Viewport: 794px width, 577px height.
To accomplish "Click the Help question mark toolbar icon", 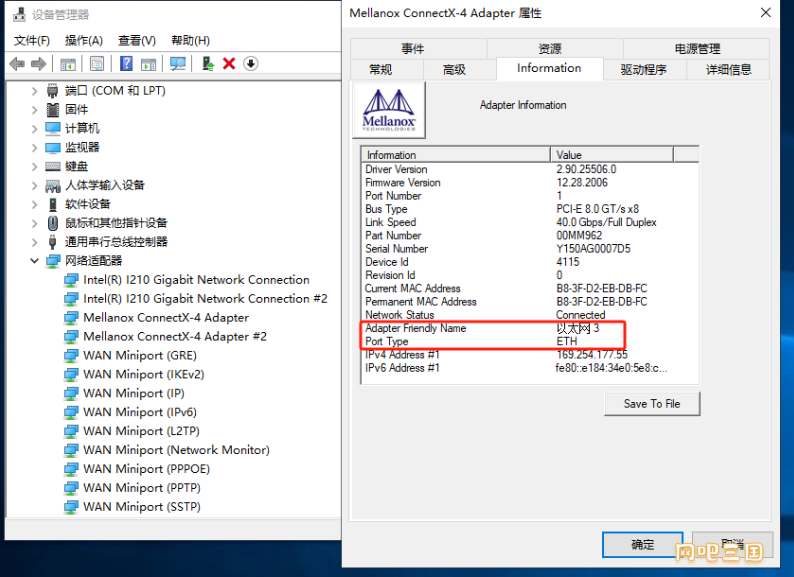I will [126, 64].
